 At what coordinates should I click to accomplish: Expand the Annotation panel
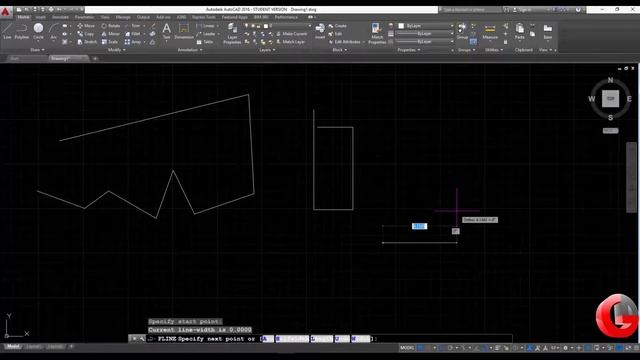pos(190,50)
